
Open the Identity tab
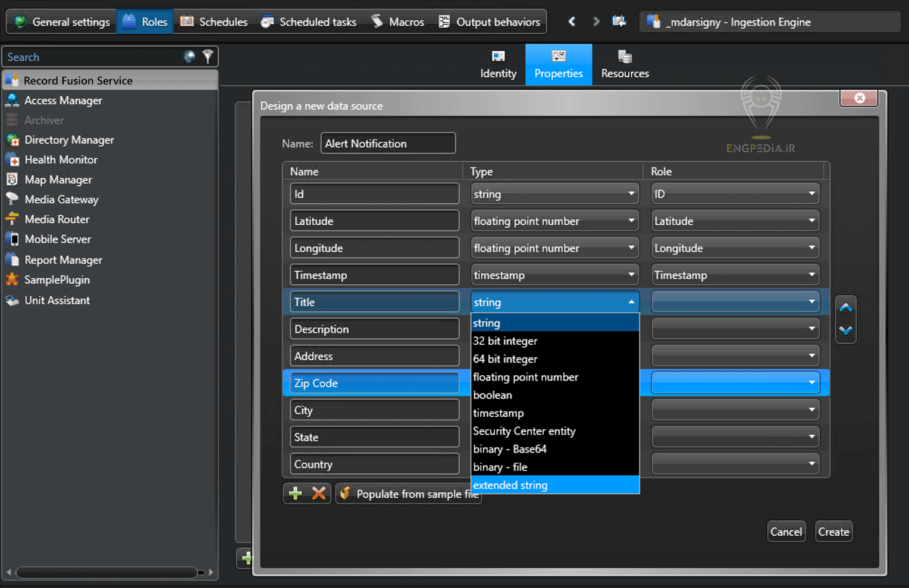[498, 65]
